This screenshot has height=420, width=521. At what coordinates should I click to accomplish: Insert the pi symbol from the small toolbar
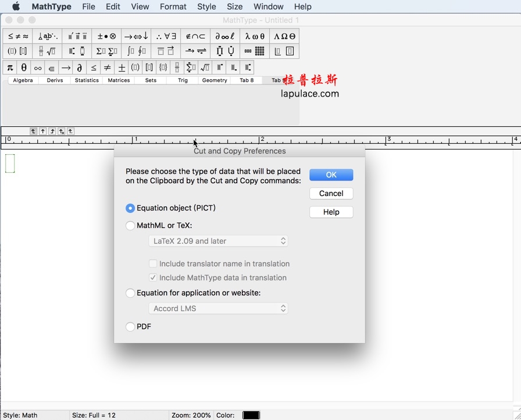[9, 67]
